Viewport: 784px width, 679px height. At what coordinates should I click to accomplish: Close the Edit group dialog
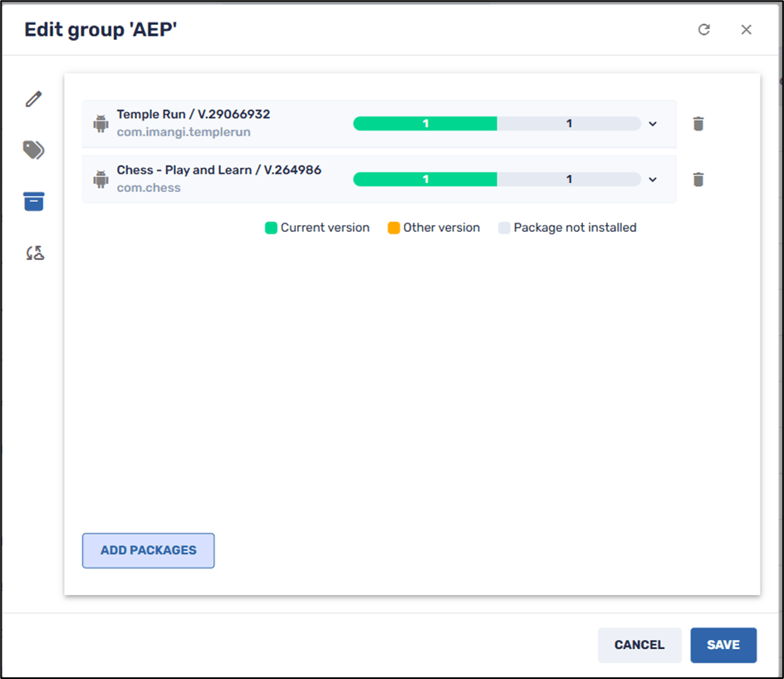click(746, 30)
